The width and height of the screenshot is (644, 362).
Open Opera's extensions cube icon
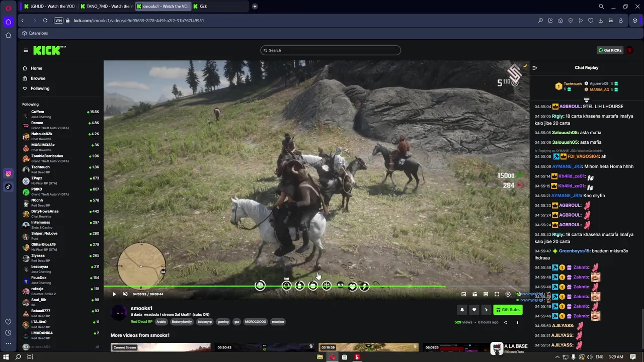point(635,21)
